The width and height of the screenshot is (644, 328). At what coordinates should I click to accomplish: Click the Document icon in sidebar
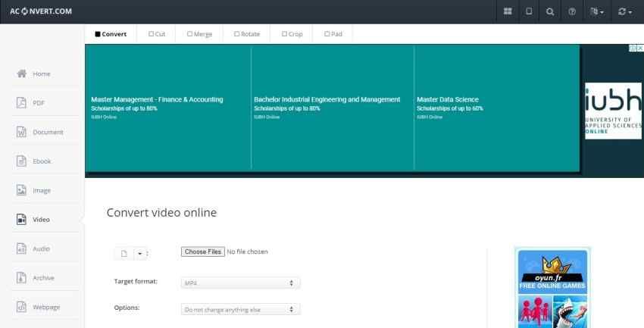coord(21,132)
